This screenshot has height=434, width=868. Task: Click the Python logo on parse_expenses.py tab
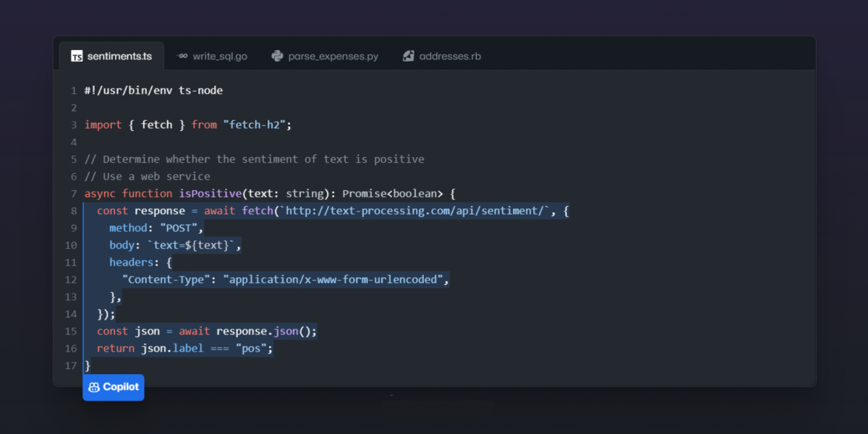click(x=277, y=56)
